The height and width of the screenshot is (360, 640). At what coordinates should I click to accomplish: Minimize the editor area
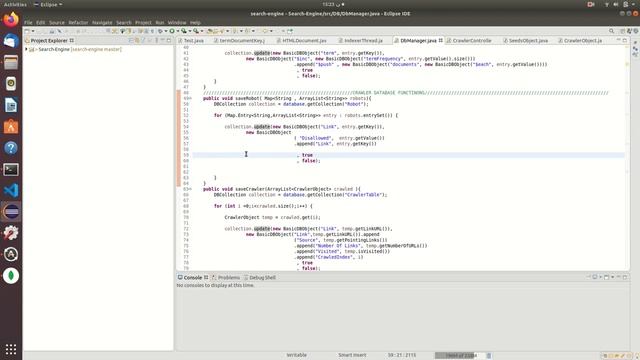coord(618,40)
